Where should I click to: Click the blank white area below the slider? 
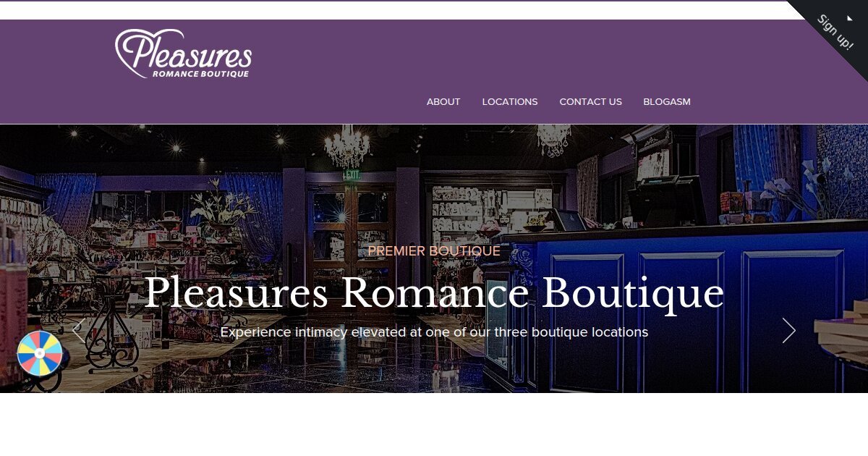point(434,424)
